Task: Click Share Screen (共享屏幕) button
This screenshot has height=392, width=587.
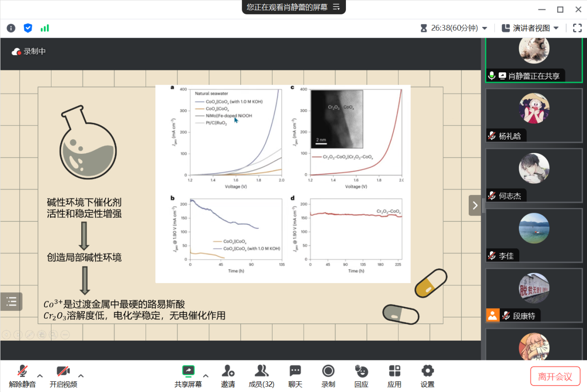Action: 188,376
